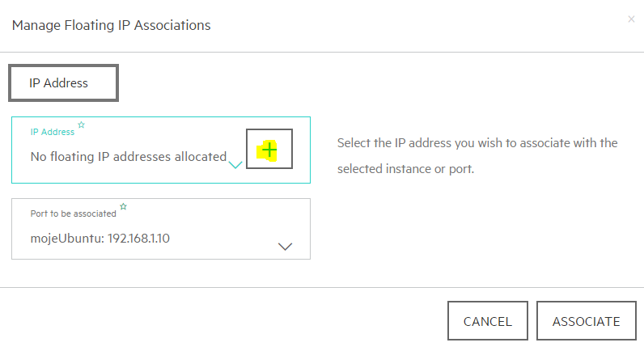
Task: Click the 'selected instance or port.' help line
Action: click(406, 169)
